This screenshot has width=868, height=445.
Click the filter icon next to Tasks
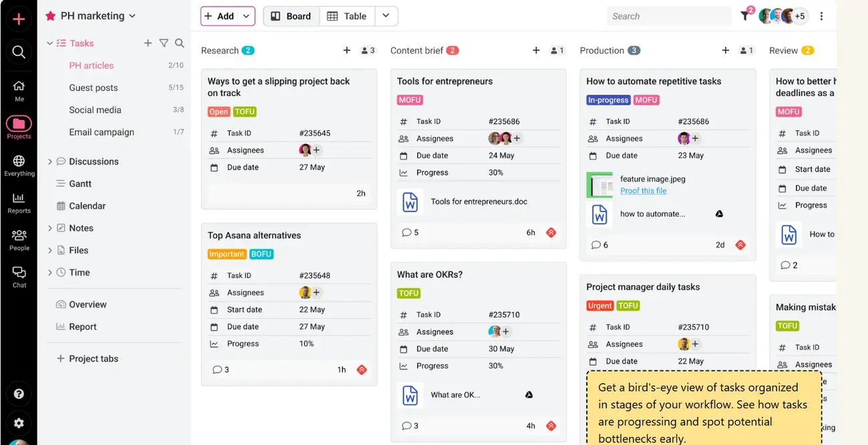pyautogui.click(x=164, y=43)
